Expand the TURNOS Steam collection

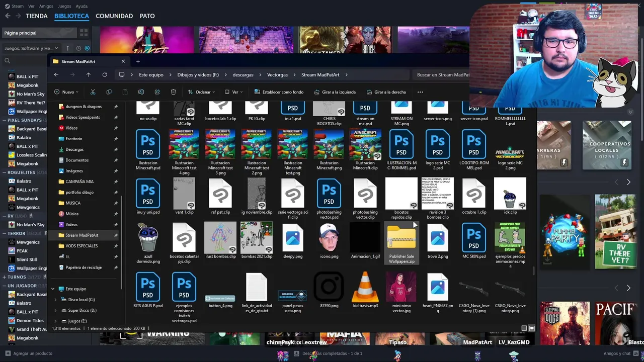[x=4, y=277]
